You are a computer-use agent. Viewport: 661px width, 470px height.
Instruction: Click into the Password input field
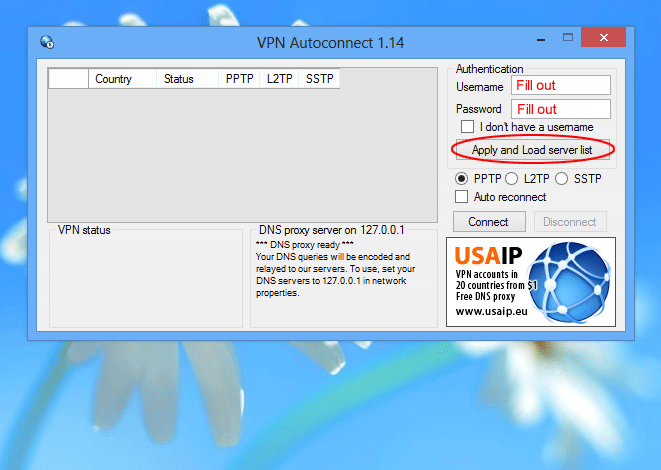pos(561,109)
